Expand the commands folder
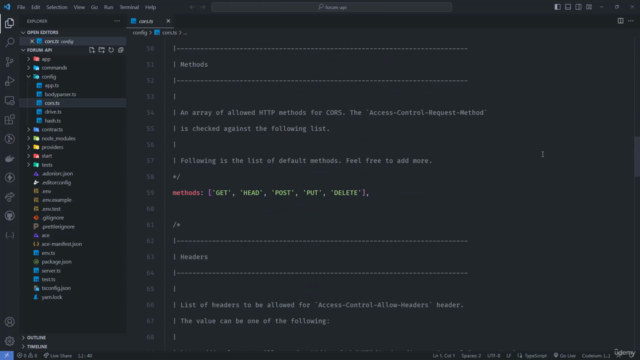This screenshot has width=640, height=360. (29, 68)
